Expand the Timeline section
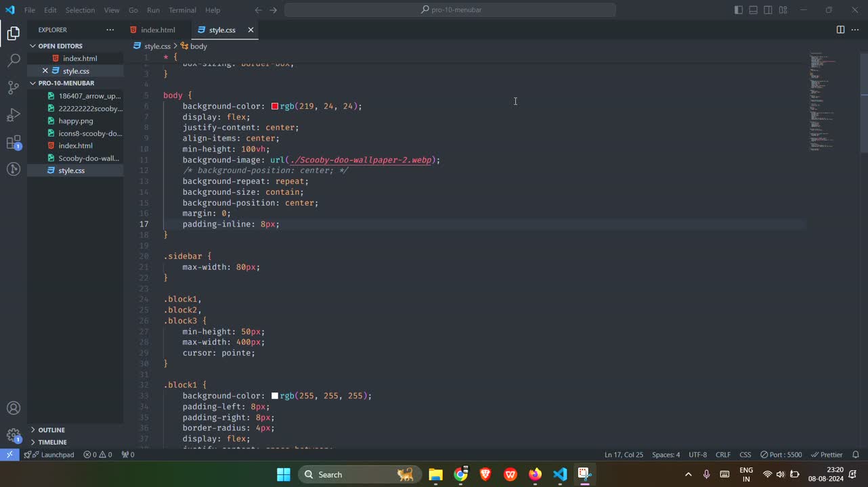 pos(52,442)
